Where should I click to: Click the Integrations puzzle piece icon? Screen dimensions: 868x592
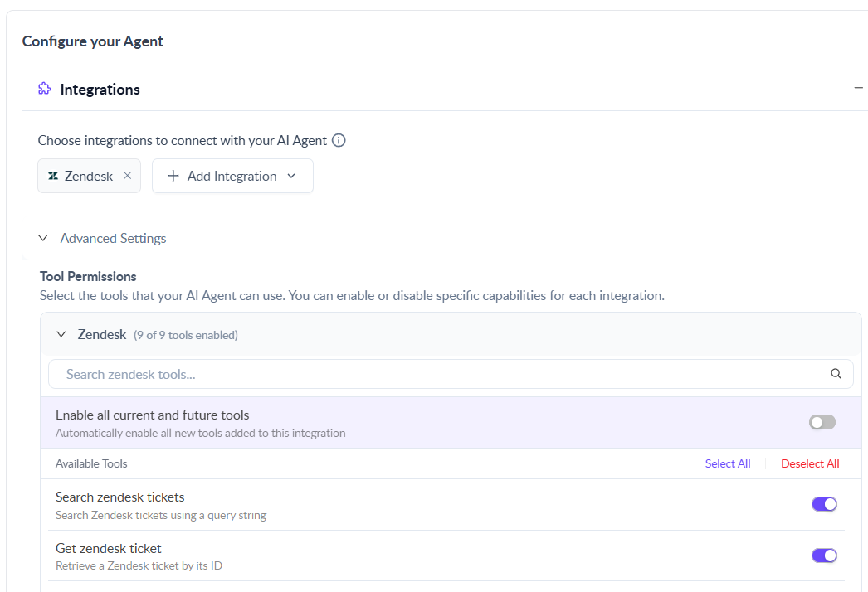click(45, 89)
